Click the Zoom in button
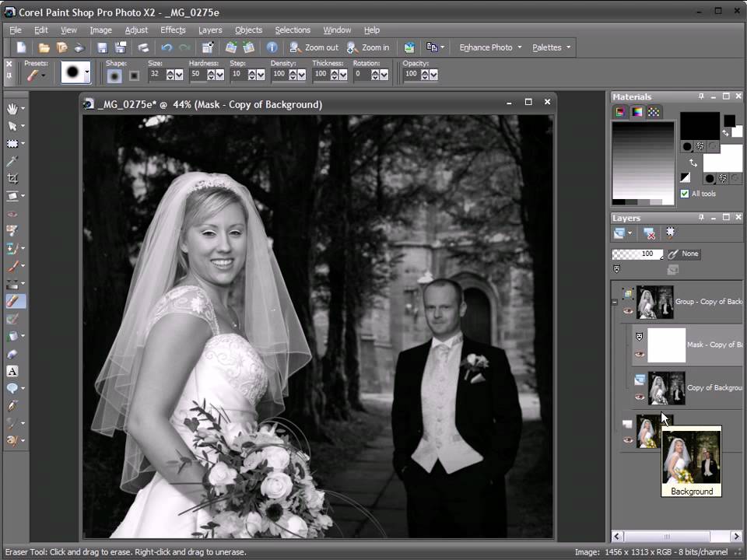 [368, 47]
